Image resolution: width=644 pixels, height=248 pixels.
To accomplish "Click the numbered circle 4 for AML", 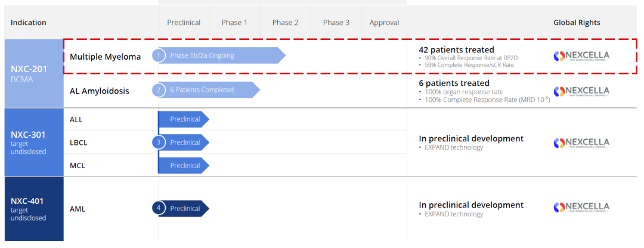I will tap(158, 209).
